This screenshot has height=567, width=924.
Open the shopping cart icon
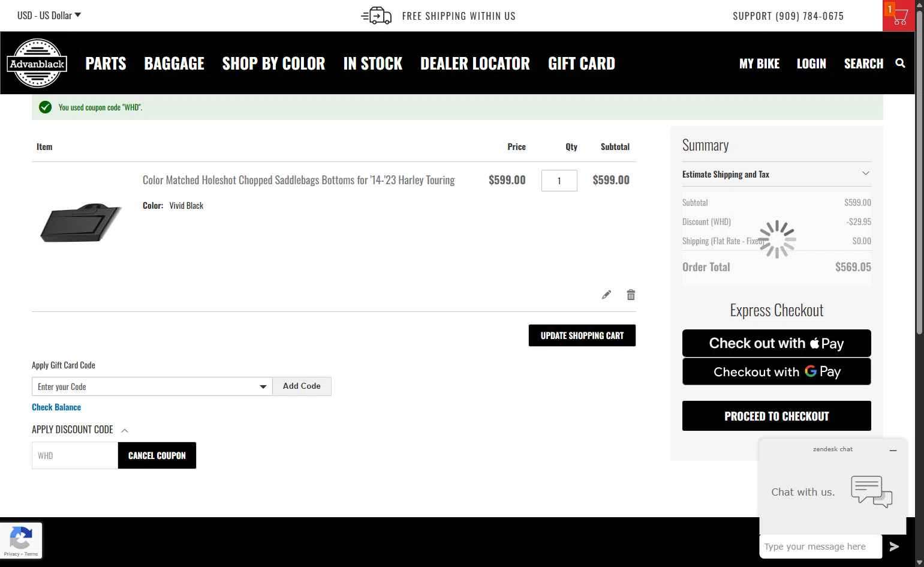[x=898, y=16]
